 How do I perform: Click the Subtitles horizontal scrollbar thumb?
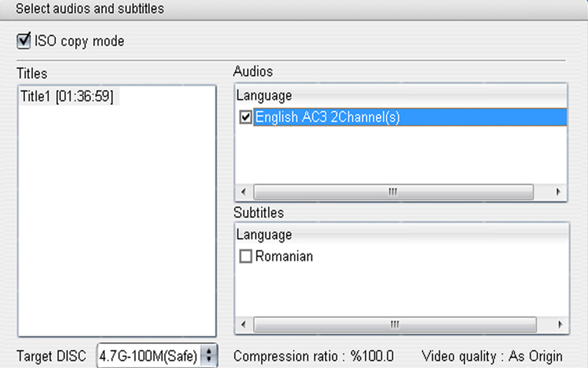pos(395,325)
